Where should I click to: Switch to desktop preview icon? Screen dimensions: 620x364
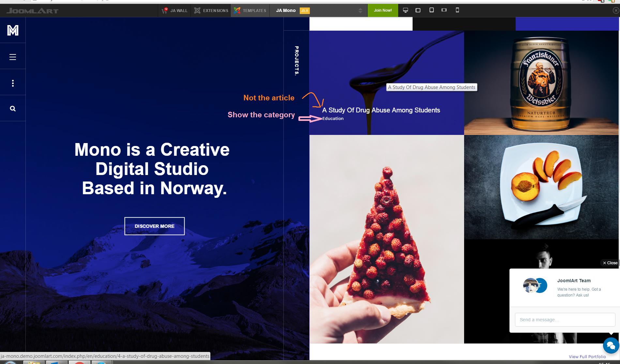point(405,10)
